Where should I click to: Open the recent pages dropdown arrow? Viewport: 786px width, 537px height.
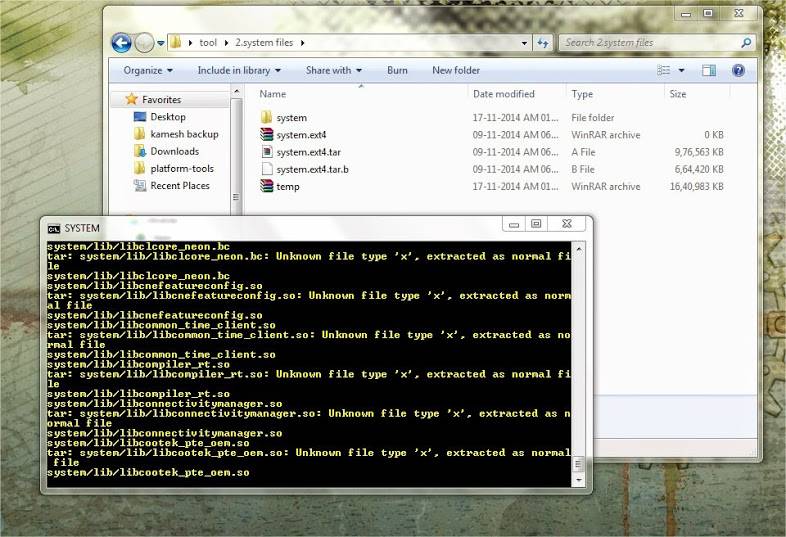(x=160, y=43)
